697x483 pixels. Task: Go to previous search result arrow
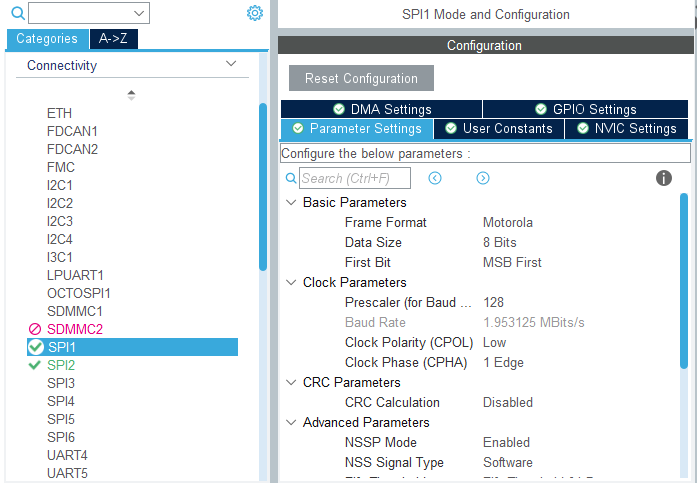(x=435, y=178)
